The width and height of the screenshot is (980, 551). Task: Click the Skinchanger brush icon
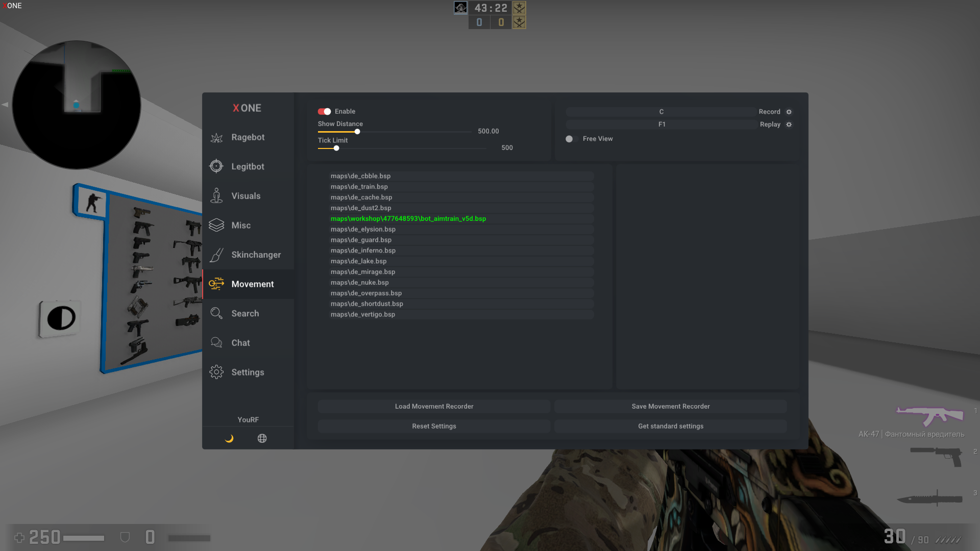point(216,255)
